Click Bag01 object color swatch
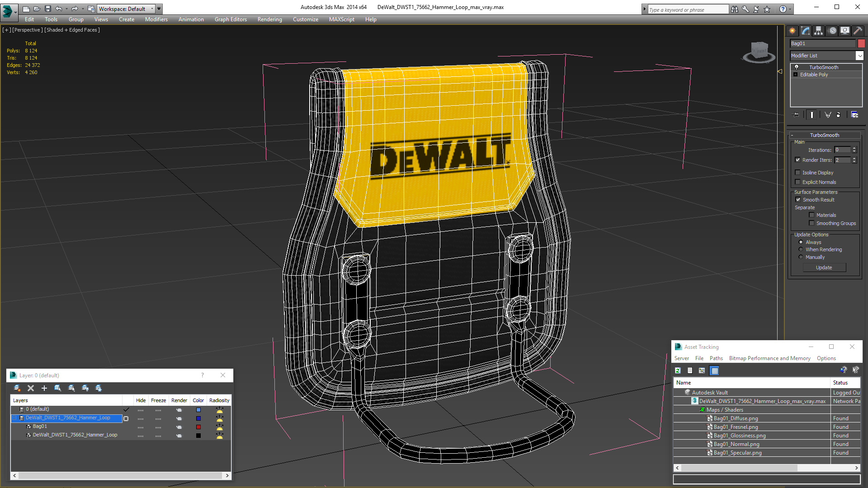The height and width of the screenshot is (488, 868). pyautogui.click(x=861, y=43)
